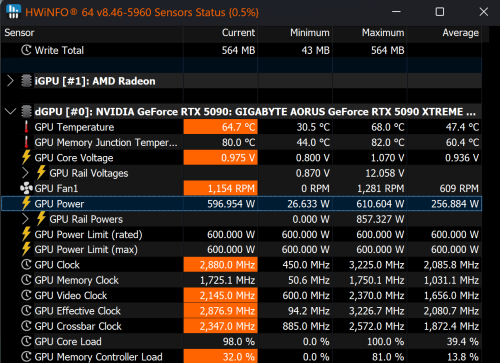Screen dimensions: 500x363
Task: Click GPU Temperature average value 47.4 °C
Action: [462, 127]
